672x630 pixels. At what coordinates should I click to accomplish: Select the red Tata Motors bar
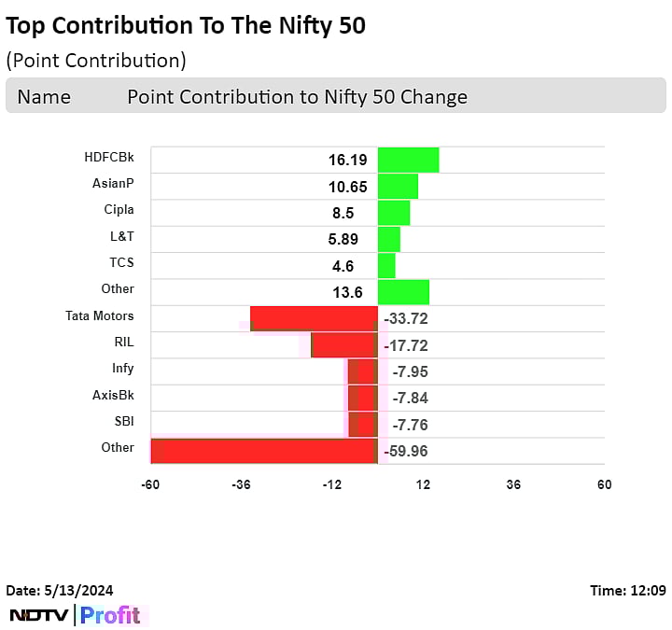point(314,318)
